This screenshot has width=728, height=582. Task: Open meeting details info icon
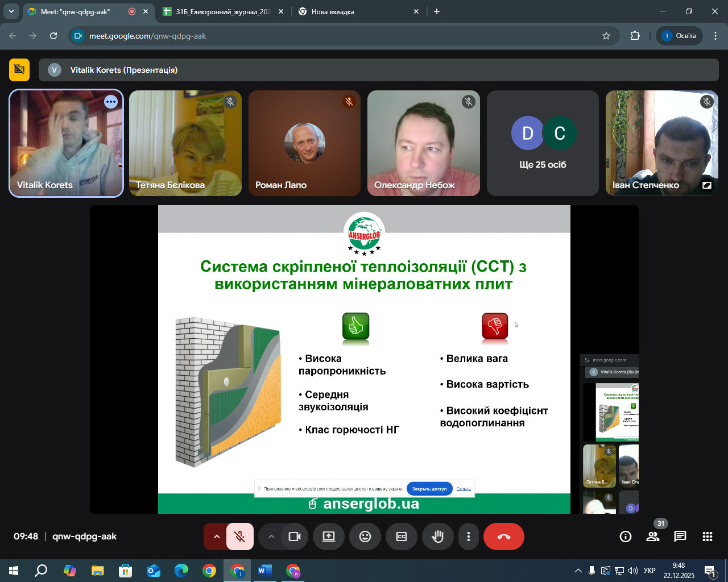point(626,537)
